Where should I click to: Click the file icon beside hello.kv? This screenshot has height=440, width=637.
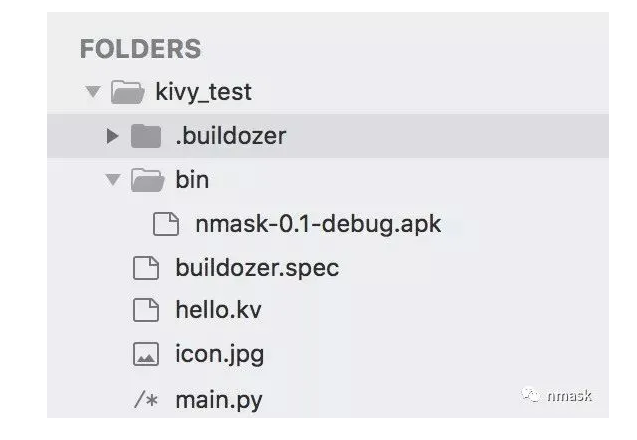coord(146,311)
